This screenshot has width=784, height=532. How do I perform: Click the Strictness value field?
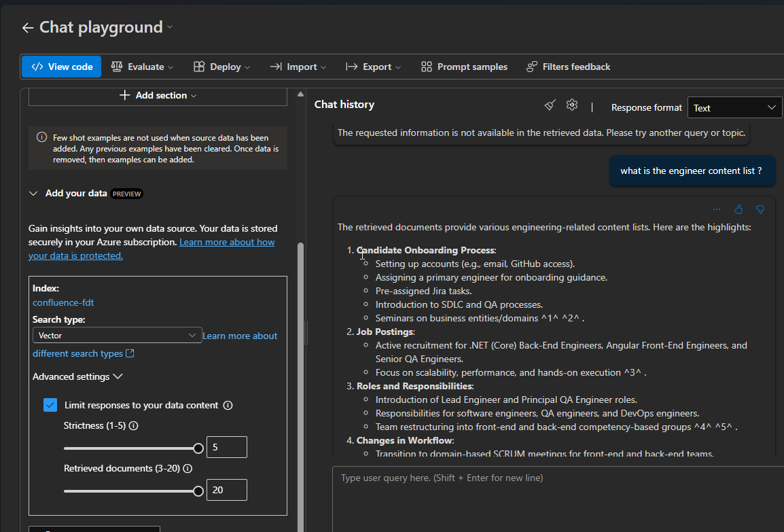[226, 447]
